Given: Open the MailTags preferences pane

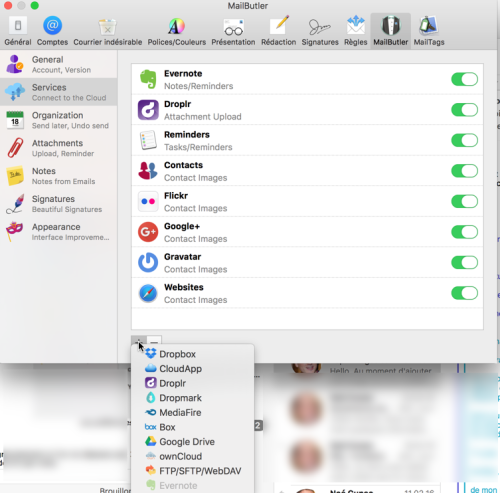Looking at the screenshot, I should coord(429,31).
